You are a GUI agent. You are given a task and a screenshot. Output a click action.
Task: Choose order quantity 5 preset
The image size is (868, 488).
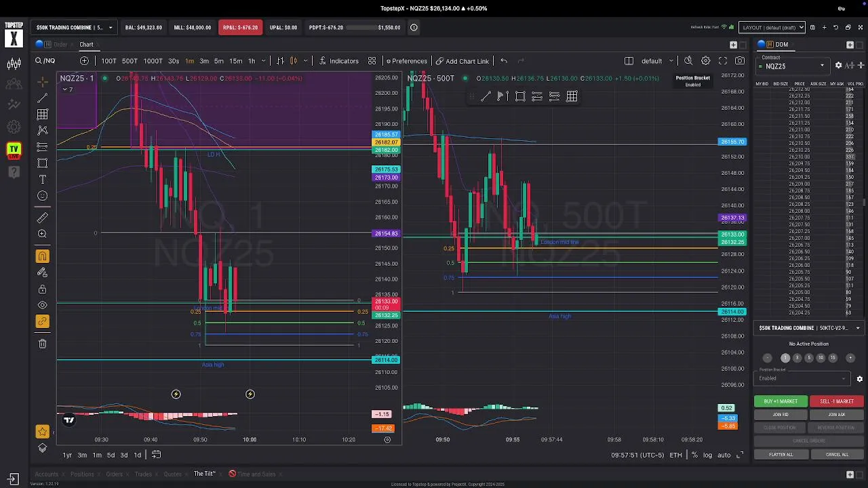click(x=808, y=358)
